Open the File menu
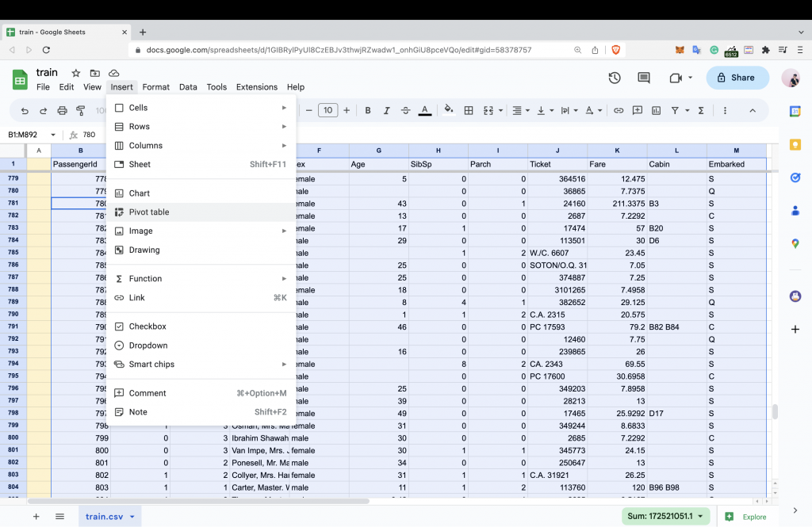Viewport: 812px width, 527px height. (x=43, y=87)
